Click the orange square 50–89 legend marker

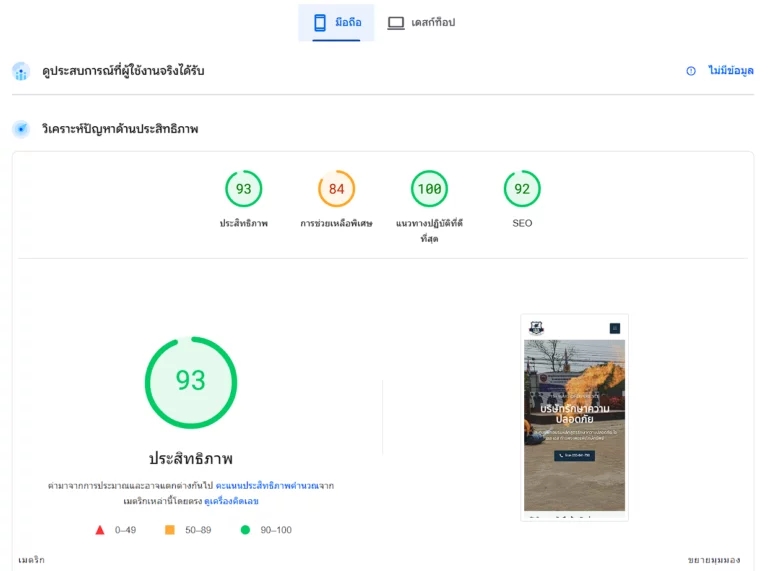tap(169, 530)
